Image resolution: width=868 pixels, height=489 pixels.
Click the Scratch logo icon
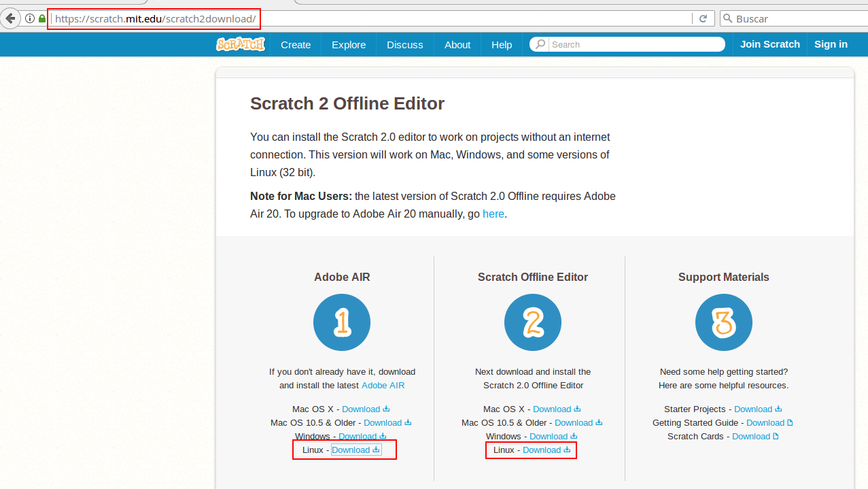[x=240, y=44]
